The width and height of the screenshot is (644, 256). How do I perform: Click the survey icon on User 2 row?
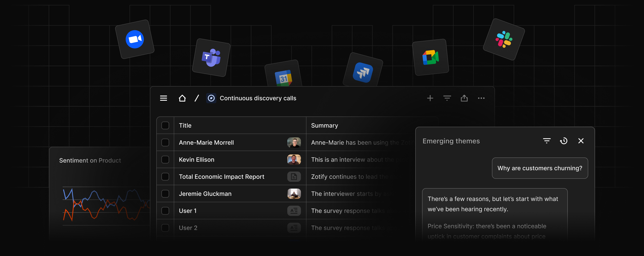tap(294, 228)
